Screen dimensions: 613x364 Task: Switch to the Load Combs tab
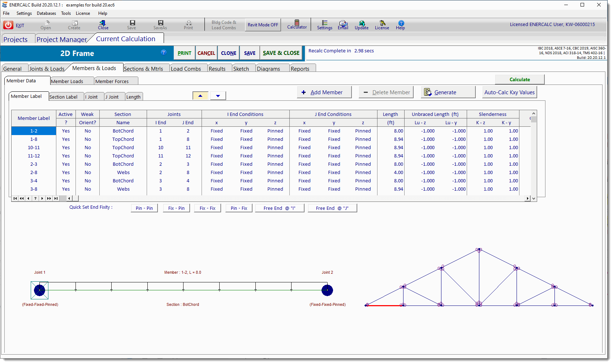point(186,69)
